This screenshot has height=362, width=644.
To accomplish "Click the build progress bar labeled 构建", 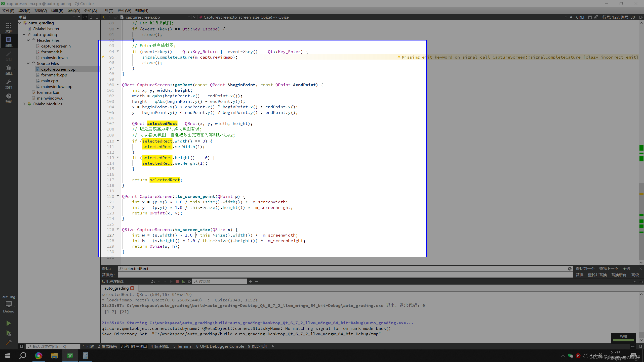I will point(623,338).
